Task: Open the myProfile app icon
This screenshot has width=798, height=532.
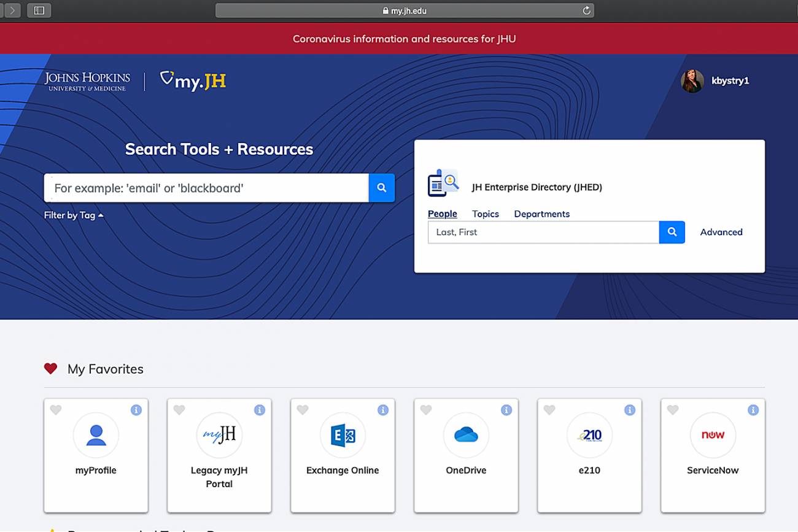Action: coord(96,435)
